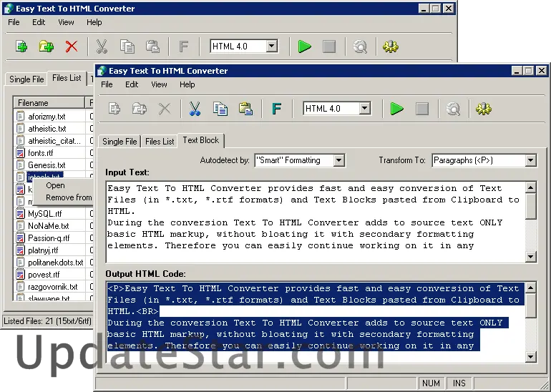The image size is (551, 392).
Task: Click Input Text scrollbar down arrow
Action: 531,257
